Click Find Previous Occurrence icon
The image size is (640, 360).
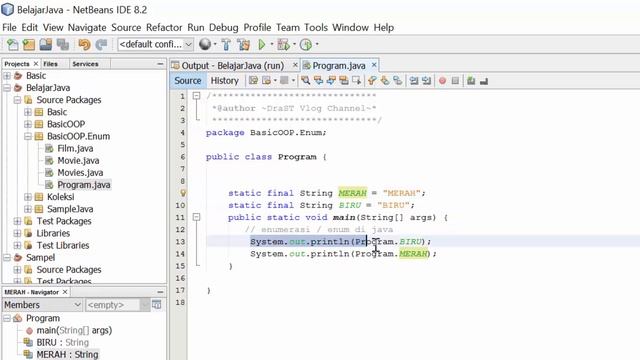coord(318,81)
